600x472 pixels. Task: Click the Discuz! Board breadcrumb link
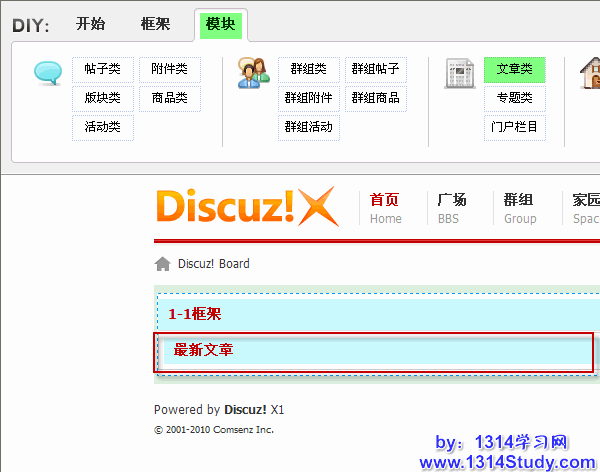[x=213, y=264]
